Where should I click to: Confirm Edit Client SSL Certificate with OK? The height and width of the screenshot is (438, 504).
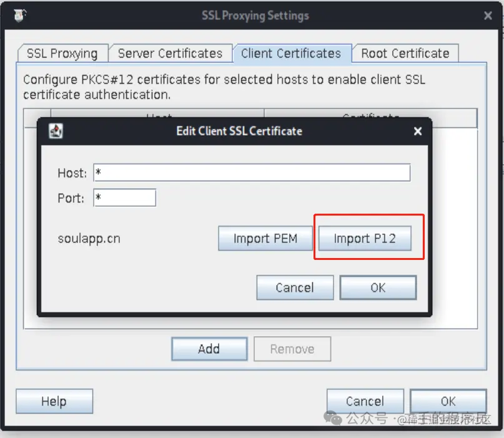click(378, 287)
